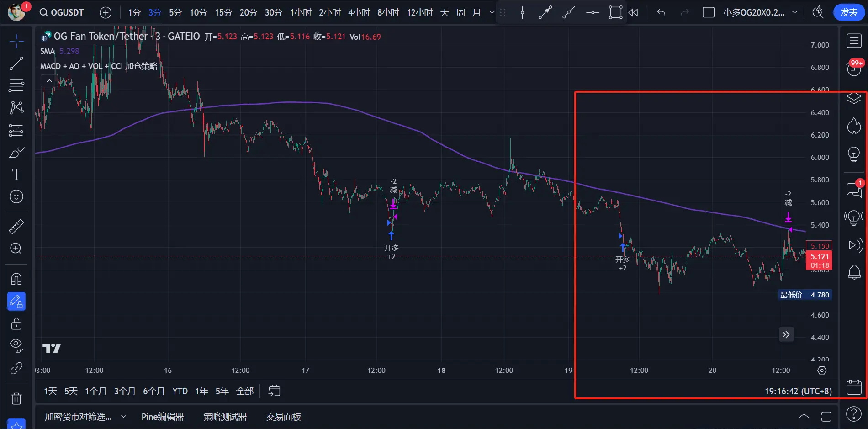Viewport: 868px width, 429px height.
Task: Collapse the indicator legend arrow
Action: click(49, 81)
